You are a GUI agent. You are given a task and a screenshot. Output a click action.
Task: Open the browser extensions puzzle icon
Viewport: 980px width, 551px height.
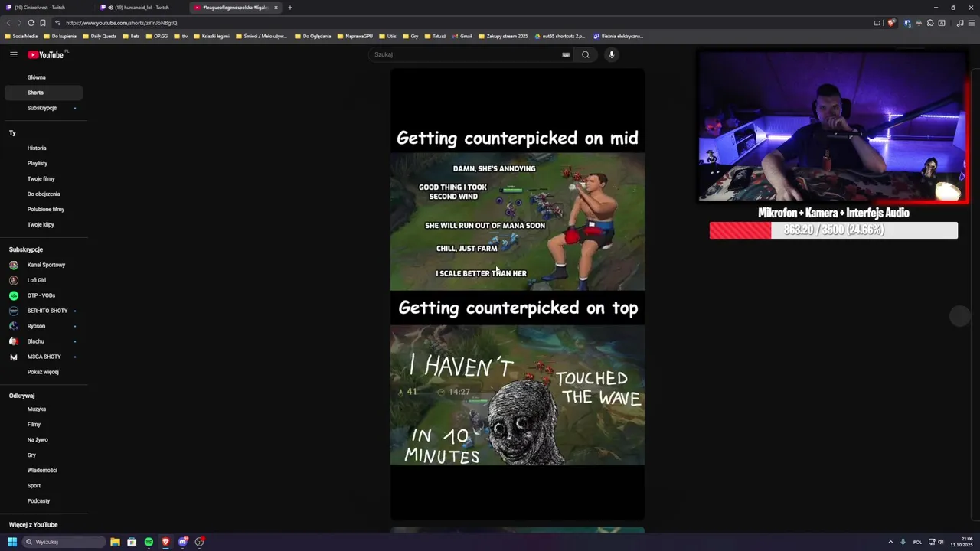click(x=930, y=23)
